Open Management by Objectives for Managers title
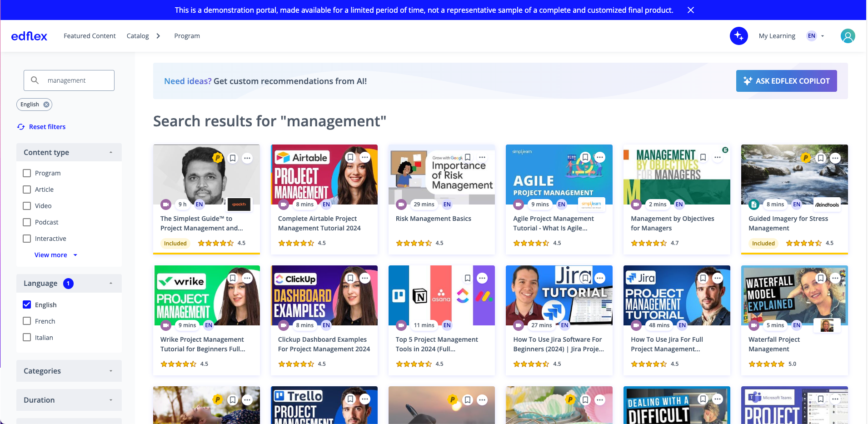868x424 pixels. point(672,223)
